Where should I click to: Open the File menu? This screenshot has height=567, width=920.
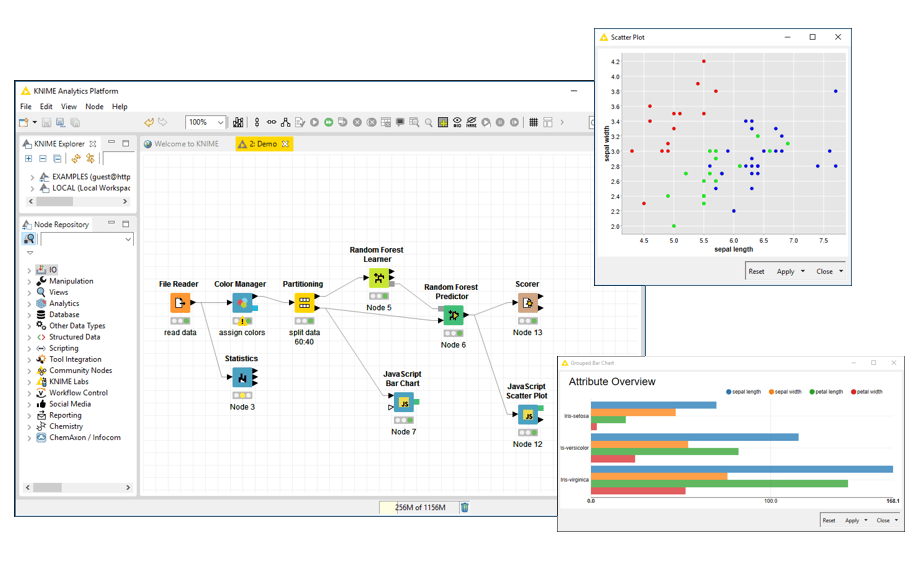click(x=26, y=106)
